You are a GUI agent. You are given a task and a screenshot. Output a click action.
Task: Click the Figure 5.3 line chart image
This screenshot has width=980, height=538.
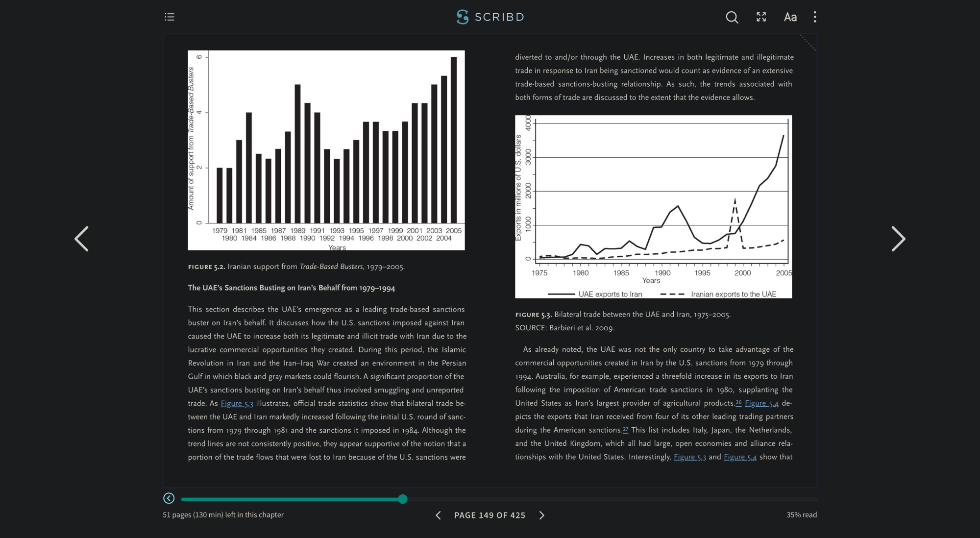653,207
